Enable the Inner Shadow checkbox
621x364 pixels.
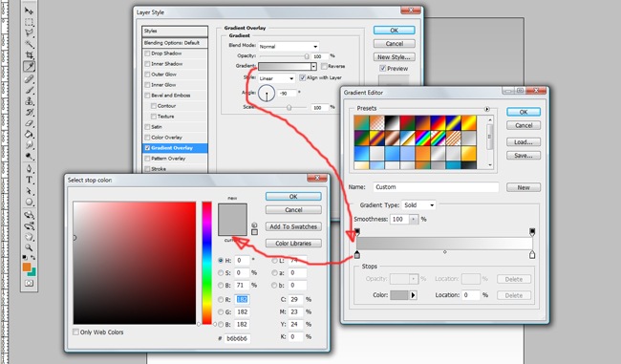pos(147,64)
